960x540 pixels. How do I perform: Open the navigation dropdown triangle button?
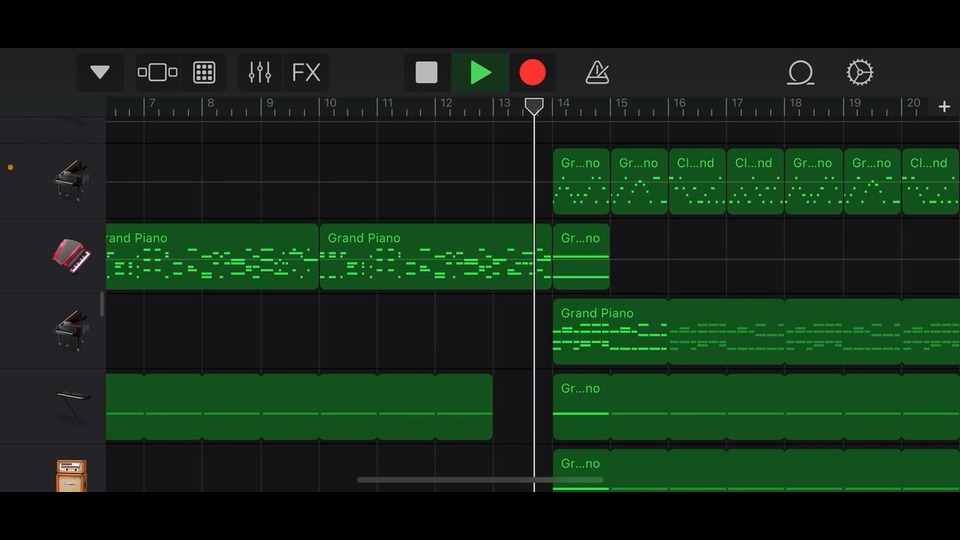pyautogui.click(x=100, y=72)
